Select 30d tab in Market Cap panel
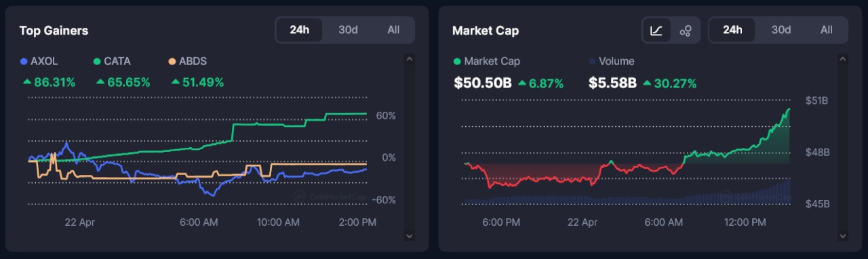Image resolution: width=868 pixels, height=259 pixels. 781,30
